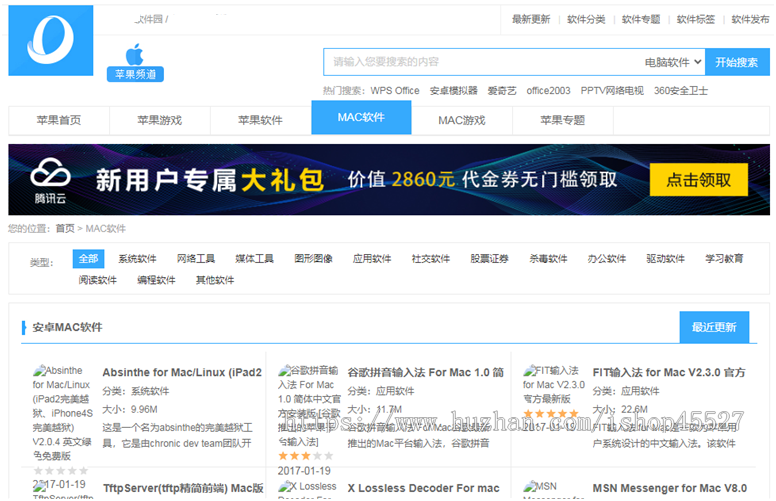Click the office2003 hot search link

tap(548, 91)
